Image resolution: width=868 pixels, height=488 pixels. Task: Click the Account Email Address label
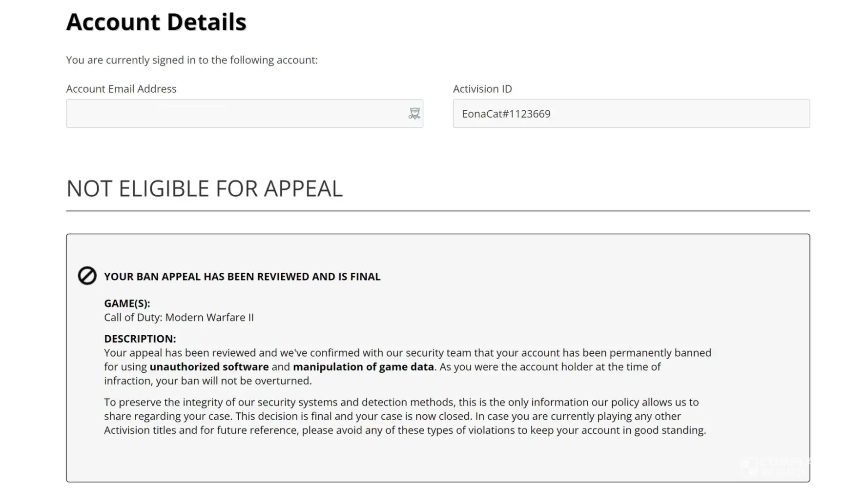click(x=121, y=89)
